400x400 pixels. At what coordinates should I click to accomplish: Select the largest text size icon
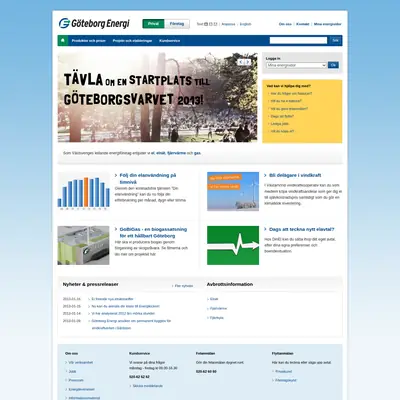point(215,24)
